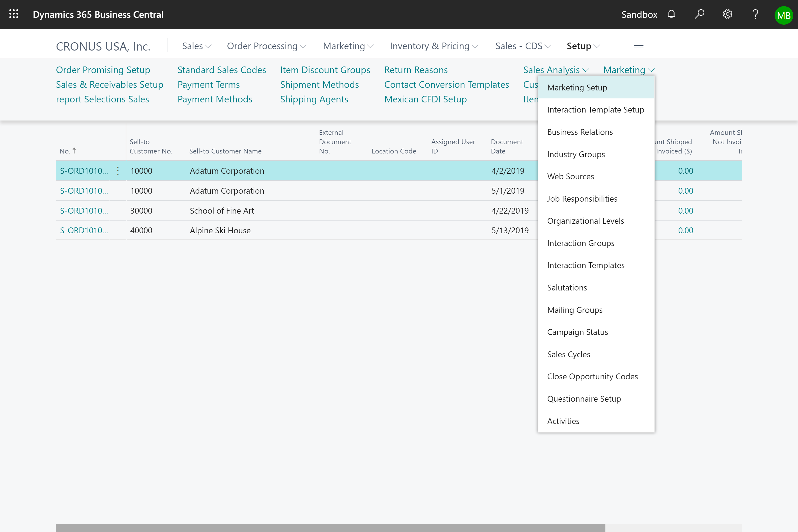This screenshot has width=798, height=532.
Task: Open Interaction Template Setup page
Action: 596,109
